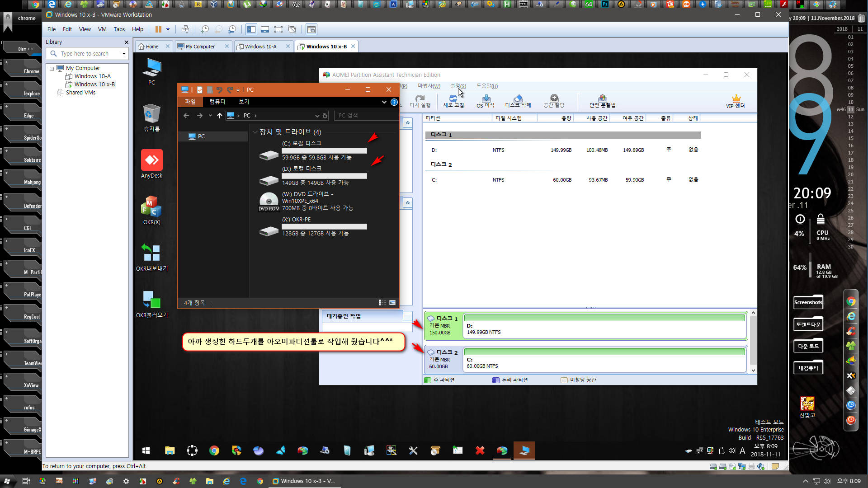Open the VM menu in VMware
This screenshot has height=488, width=868.
pos(102,29)
